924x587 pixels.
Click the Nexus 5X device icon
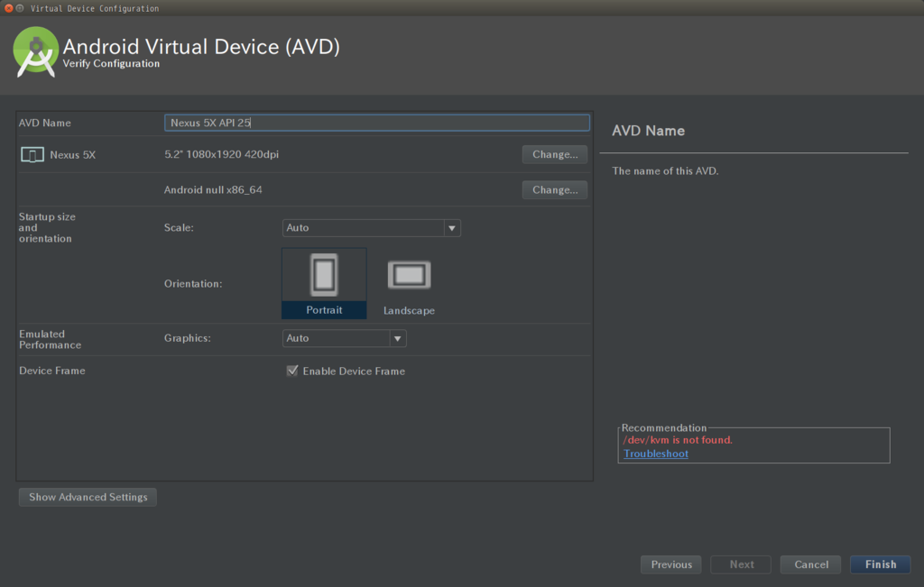pyautogui.click(x=32, y=155)
